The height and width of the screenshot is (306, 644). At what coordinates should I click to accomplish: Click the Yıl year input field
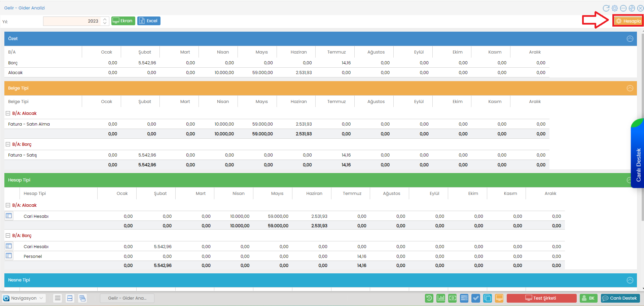72,21
